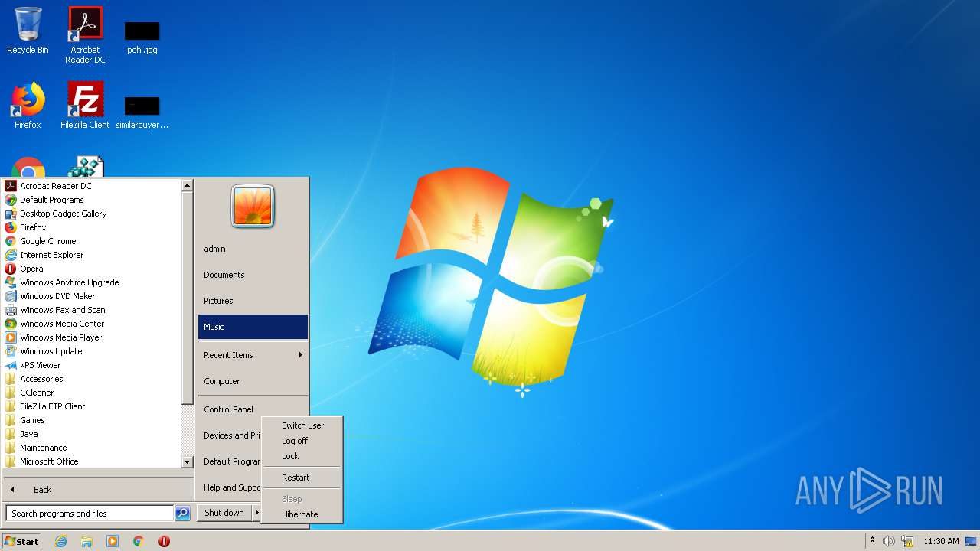Click Windows Anytime Upgrade icon
The width and height of the screenshot is (980, 551).
tap(11, 282)
